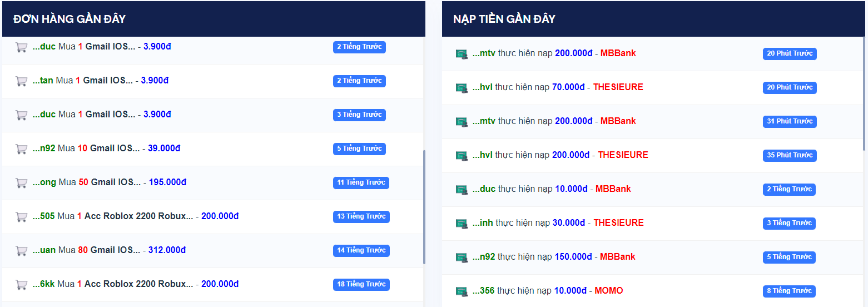Click username ...tan in orders list
Image resolution: width=868 pixels, height=307 pixels.
tap(43, 81)
